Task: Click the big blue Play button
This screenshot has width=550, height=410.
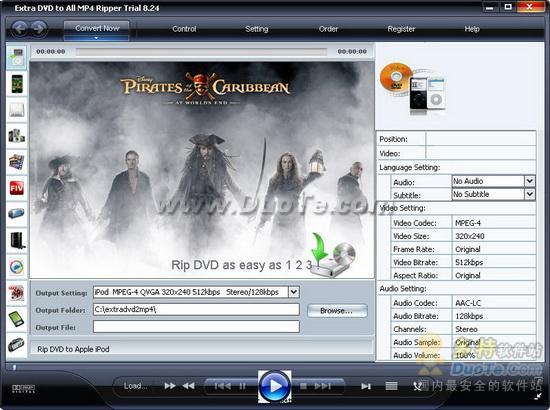Action: (x=275, y=386)
